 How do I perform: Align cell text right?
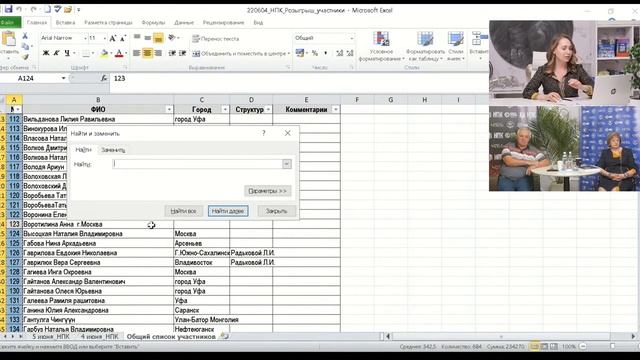158,53
